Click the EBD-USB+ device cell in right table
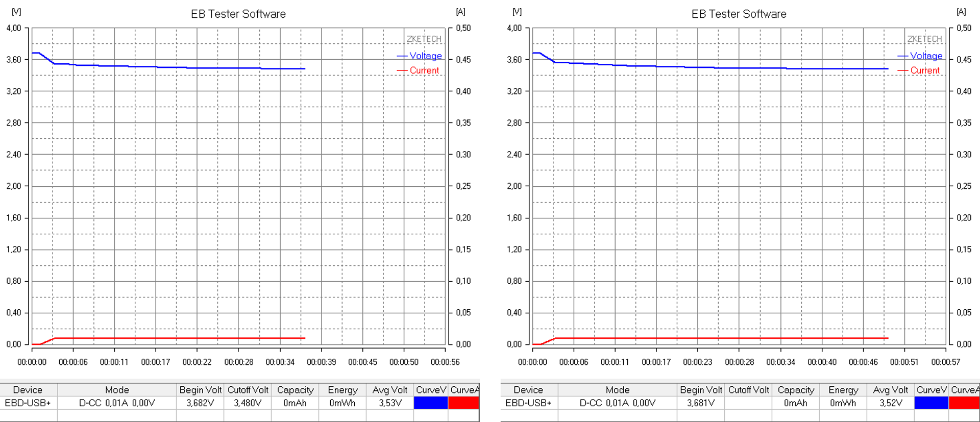Image resolution: width=980 pixels, height=422 pixels. click(x=528, y=403)
